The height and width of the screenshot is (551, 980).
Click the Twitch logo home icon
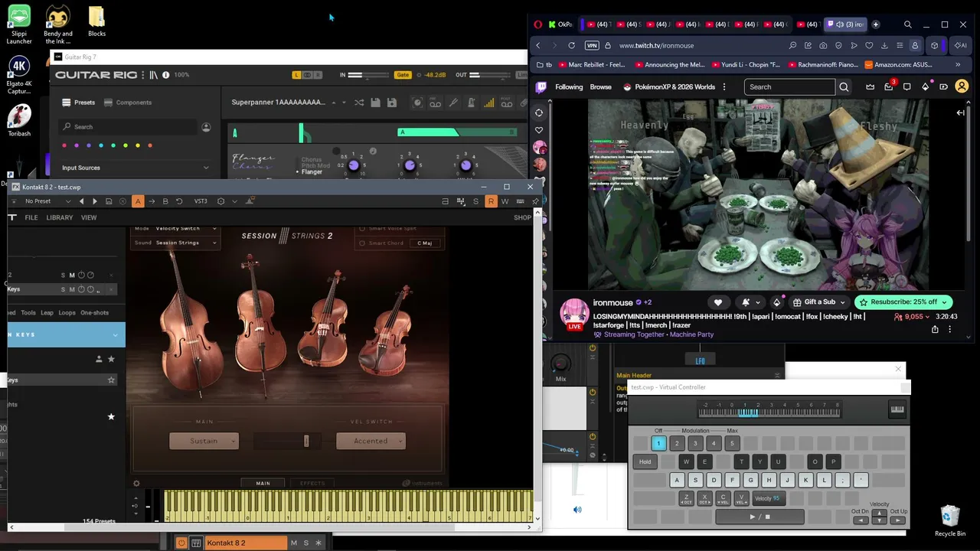(541, 87)
